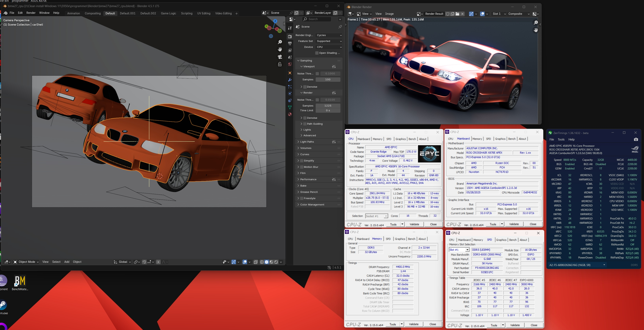644x330 pixels.
Task: Enable the Path Guiding checkbox
Action: 305,124
